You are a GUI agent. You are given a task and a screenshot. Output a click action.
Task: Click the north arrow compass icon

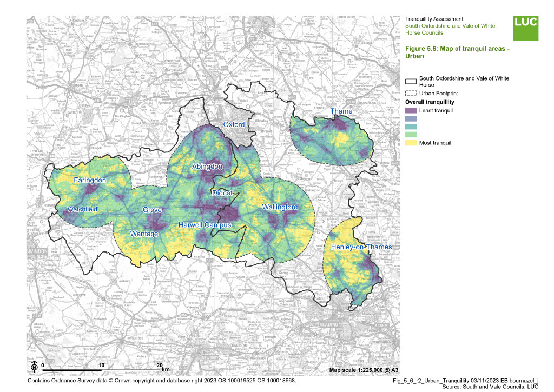pos(34,368)
